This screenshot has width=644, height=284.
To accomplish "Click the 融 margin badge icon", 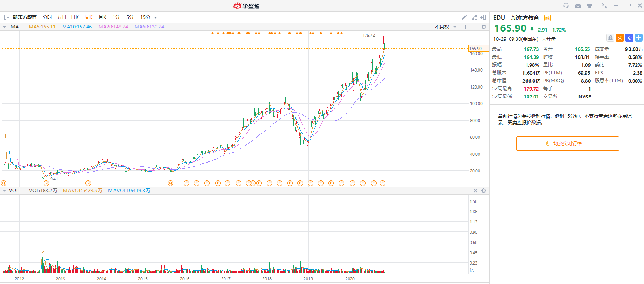I will click(x=547, y=18).
